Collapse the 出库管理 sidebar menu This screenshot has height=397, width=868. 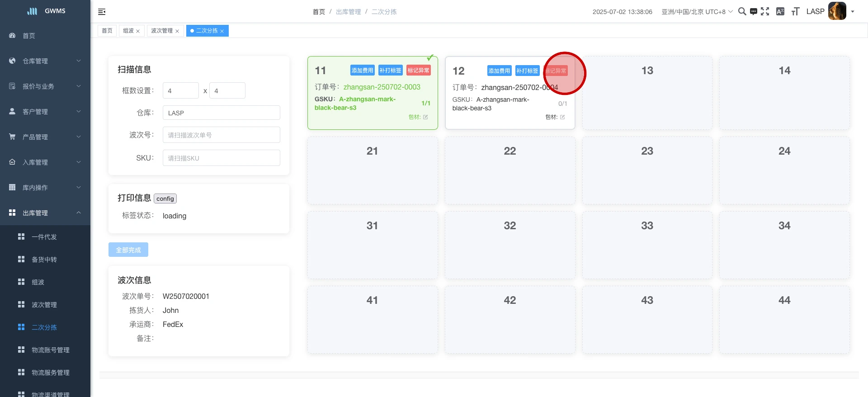click(45, 213)
